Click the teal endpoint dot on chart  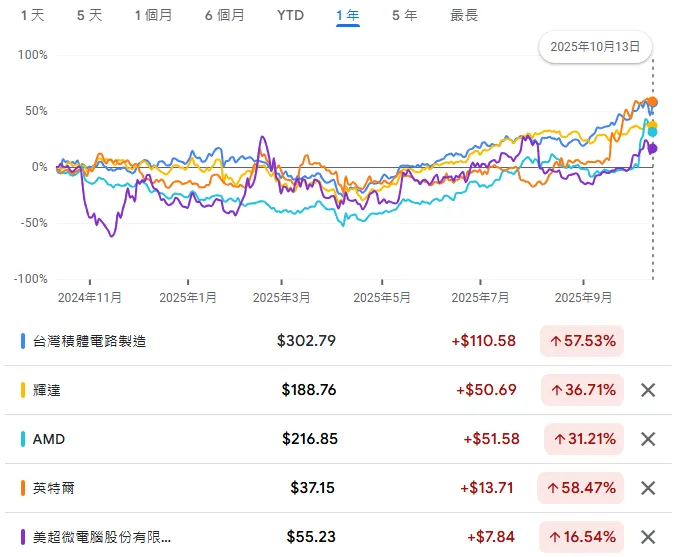pos(652,132)
